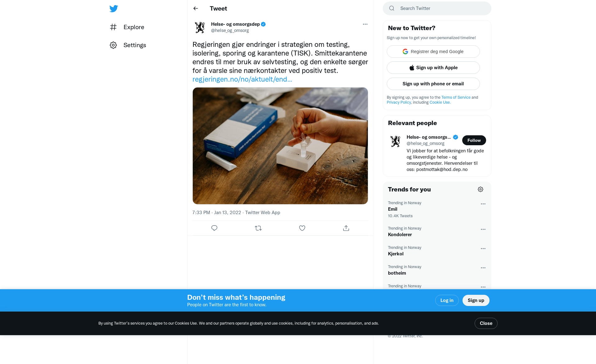Screen dimensions: 596x364
Task: Open more options for Kjerkol trend
Action: pos(483,249)
